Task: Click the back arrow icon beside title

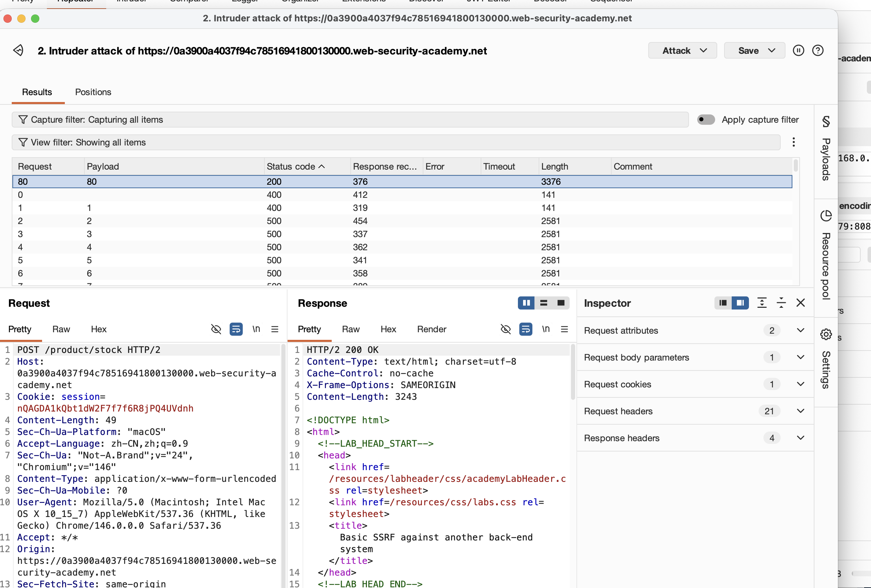Action: pos(18,50)
